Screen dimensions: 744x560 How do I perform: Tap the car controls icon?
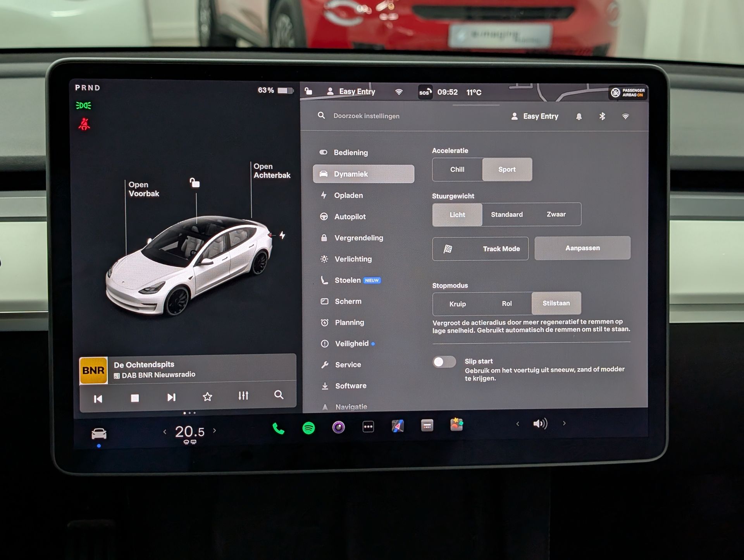[x=99, y=433]
